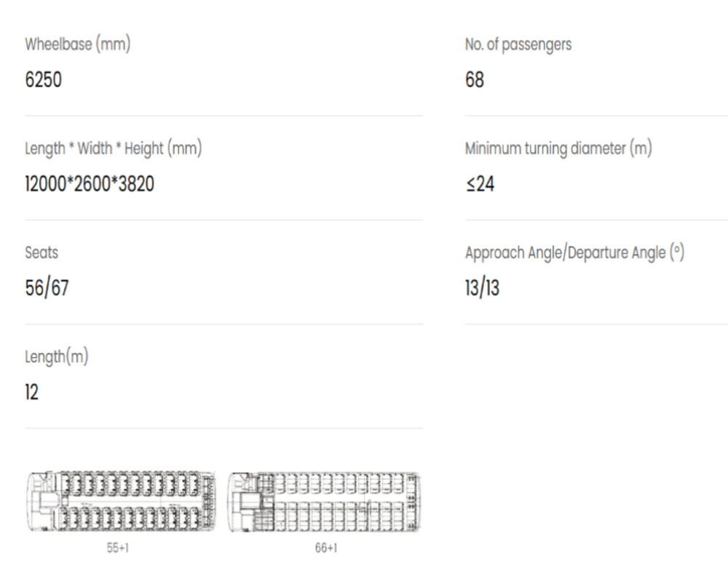
Task: Click the Wheelbase (mm) label
Action: point(78,44)
